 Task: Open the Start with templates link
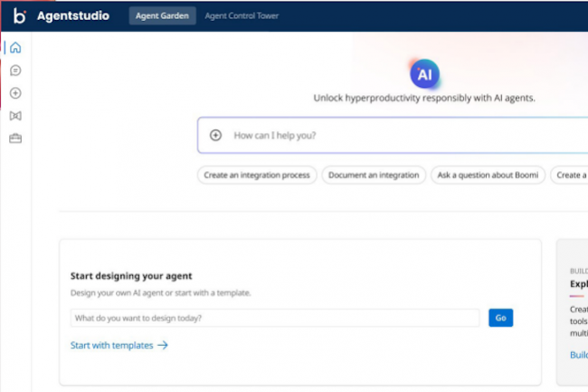[x=112, y=345]
